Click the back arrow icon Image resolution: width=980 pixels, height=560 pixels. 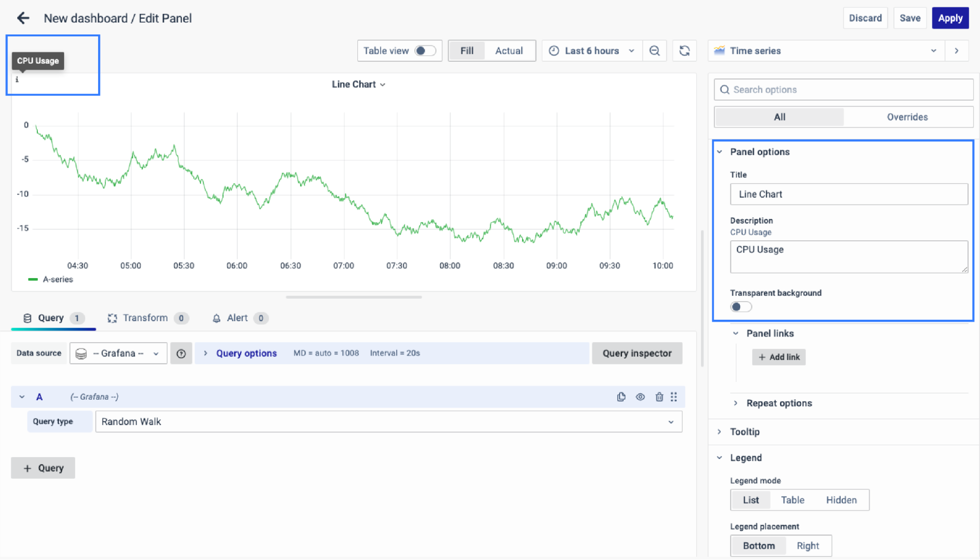pyautogui.click(x=23, y=18)
